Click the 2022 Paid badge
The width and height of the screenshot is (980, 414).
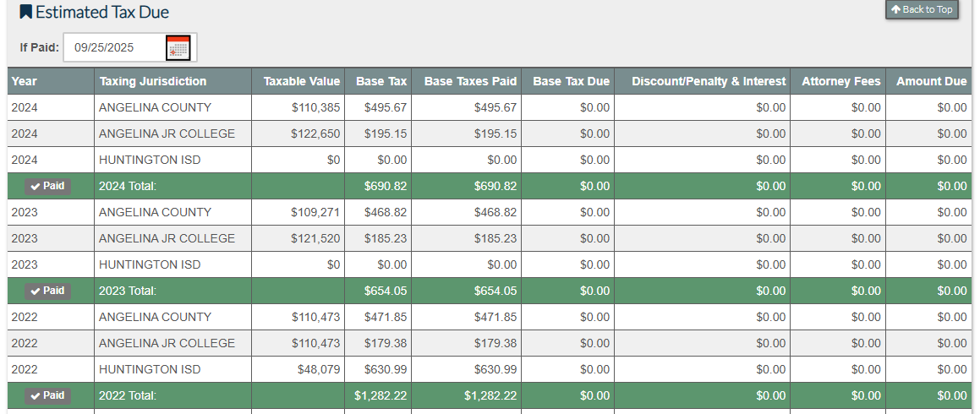(47, 395)
